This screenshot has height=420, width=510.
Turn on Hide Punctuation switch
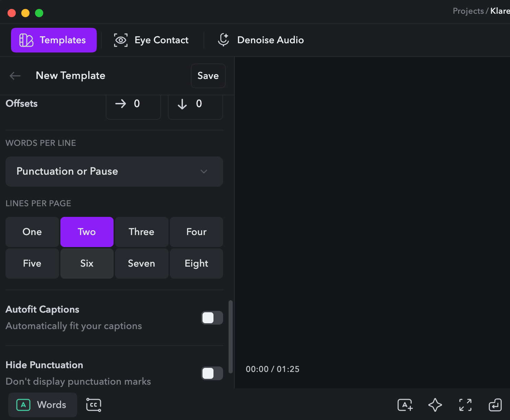pos(212,373)
